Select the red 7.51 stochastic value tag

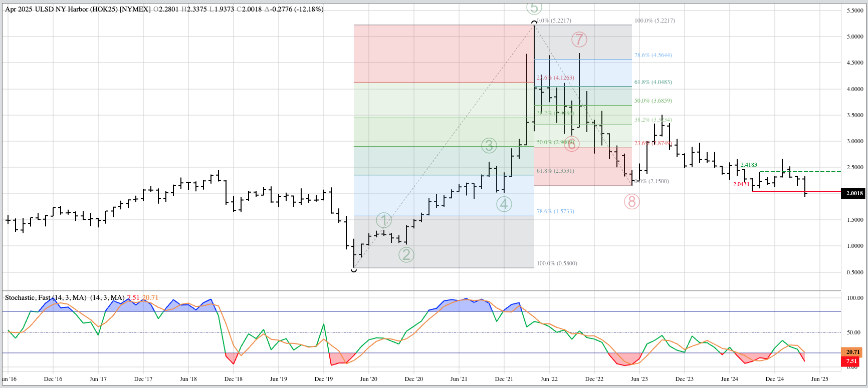852,361
